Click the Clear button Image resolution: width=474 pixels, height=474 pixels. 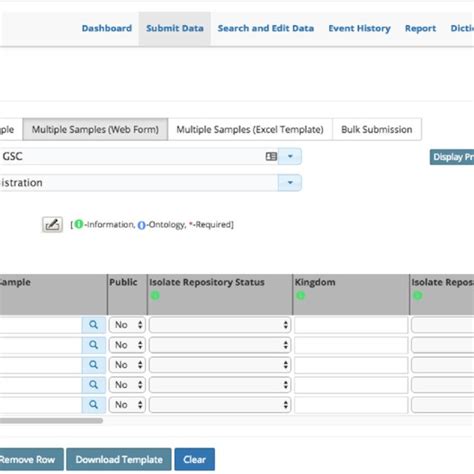click(x=195, y=459)
